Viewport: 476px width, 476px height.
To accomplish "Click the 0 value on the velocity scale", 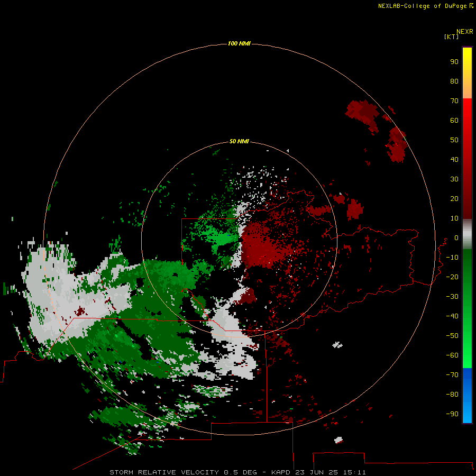I will [x=456, y=237].
